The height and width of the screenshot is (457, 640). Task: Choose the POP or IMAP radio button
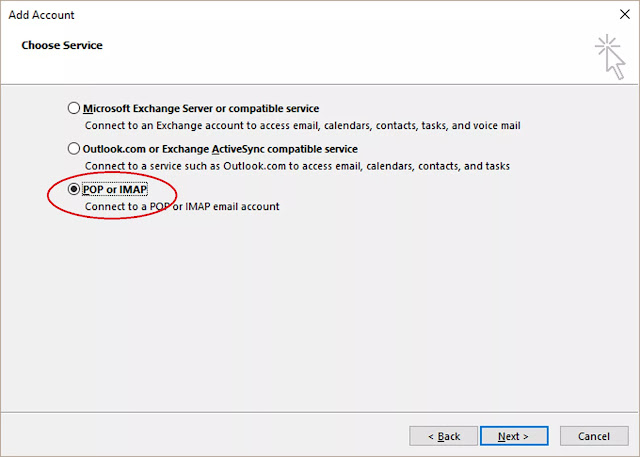point(73,189)
